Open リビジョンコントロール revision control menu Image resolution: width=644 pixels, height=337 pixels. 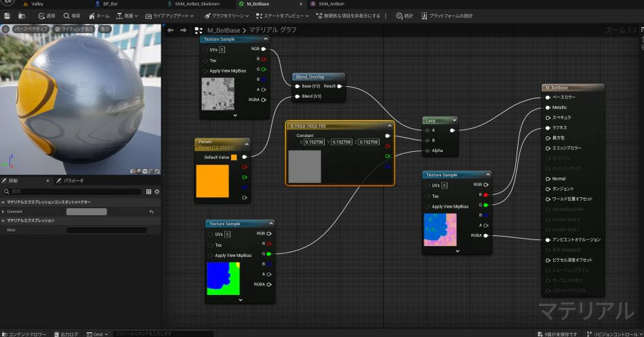613,334
